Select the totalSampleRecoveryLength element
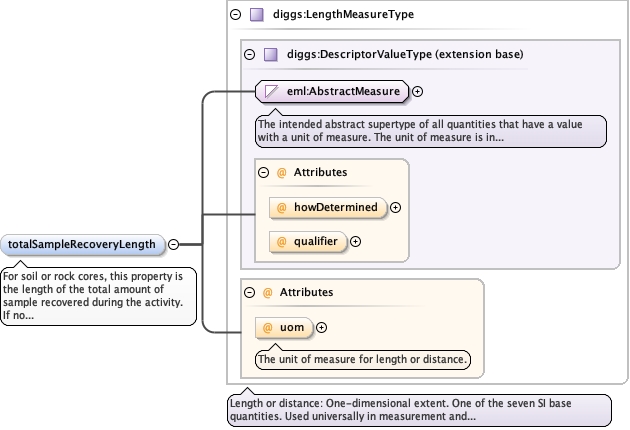The width and height of the screenshot is (630, 430). [82, 243]
